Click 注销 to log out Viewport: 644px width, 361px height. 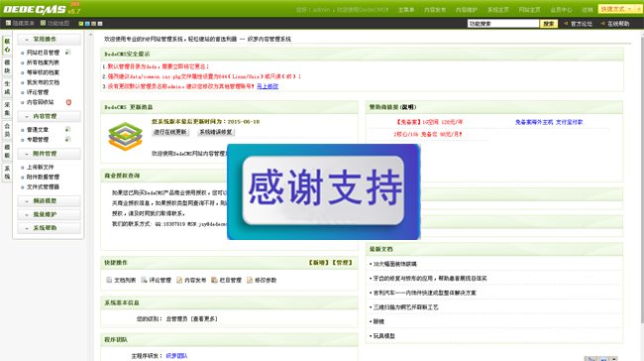[x=588, y=10]
